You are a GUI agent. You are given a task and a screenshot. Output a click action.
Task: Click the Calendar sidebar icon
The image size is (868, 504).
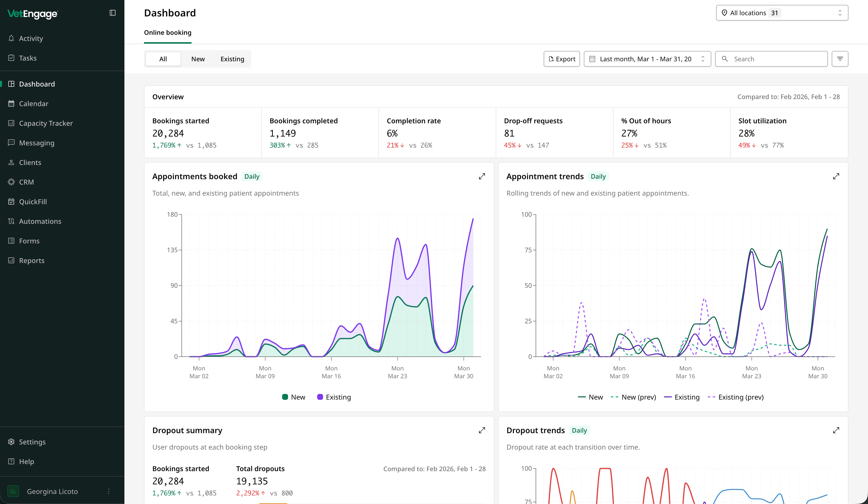[11, 103]
